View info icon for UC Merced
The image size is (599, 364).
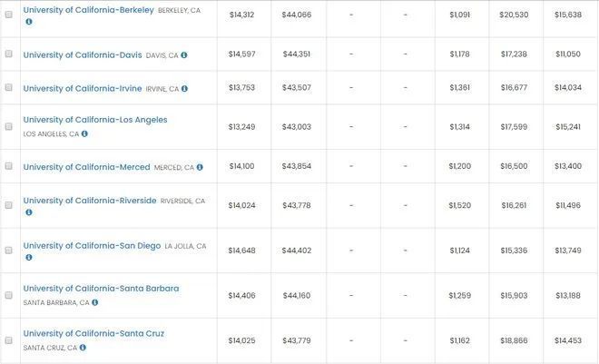point(200,167)
